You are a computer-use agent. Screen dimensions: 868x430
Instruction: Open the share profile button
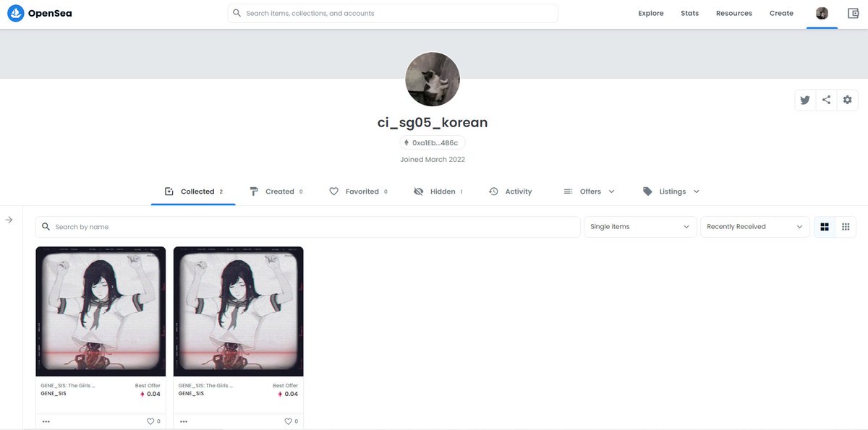pyautogui.click(x=826, y=100)
